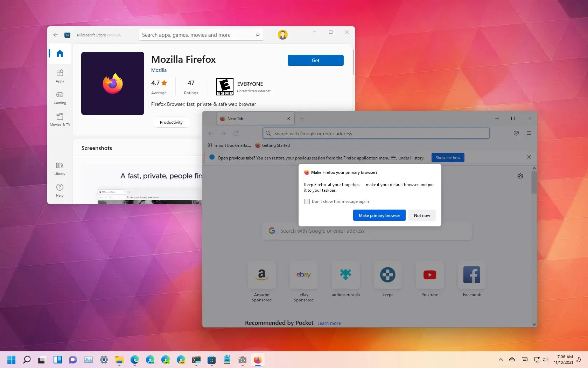The image size is (588, 368).
Task: Click the Not now button
Action: (x=422, y=215)
